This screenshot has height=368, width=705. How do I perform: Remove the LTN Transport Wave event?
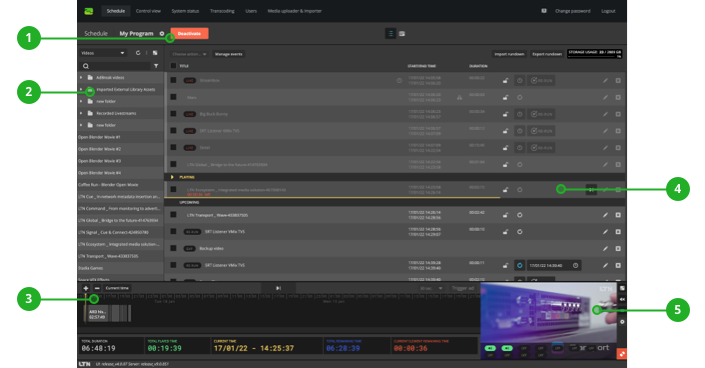point(618,215)
